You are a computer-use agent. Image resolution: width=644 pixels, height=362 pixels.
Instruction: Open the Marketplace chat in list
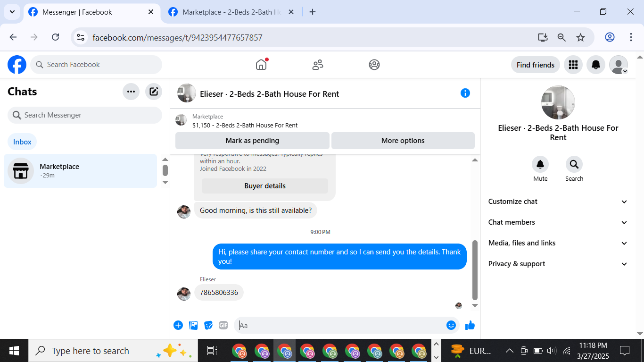tap(80, 171)
